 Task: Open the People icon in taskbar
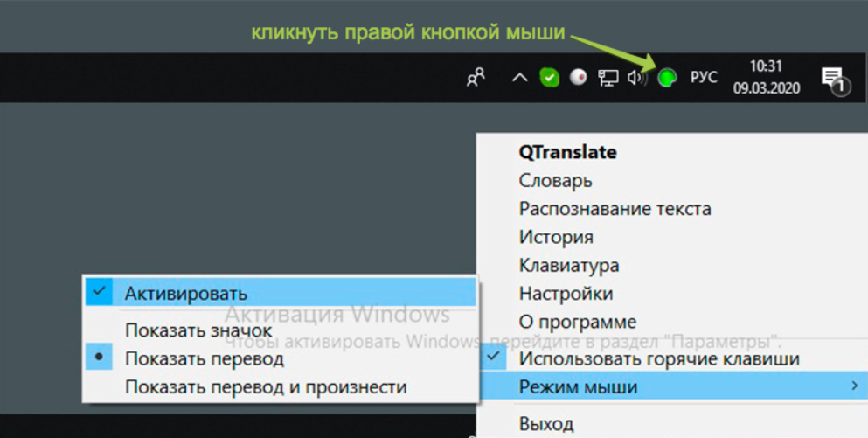[476, 78]
